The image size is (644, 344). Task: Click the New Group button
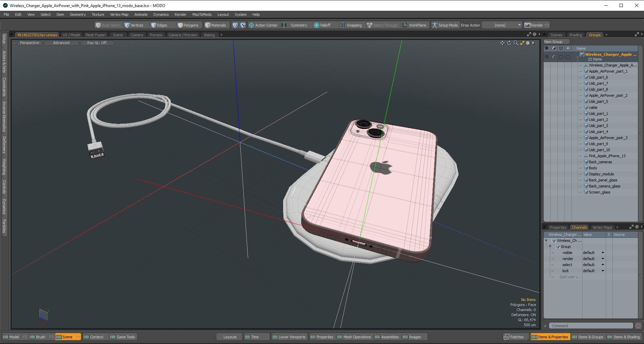click(x=557, y=42)
